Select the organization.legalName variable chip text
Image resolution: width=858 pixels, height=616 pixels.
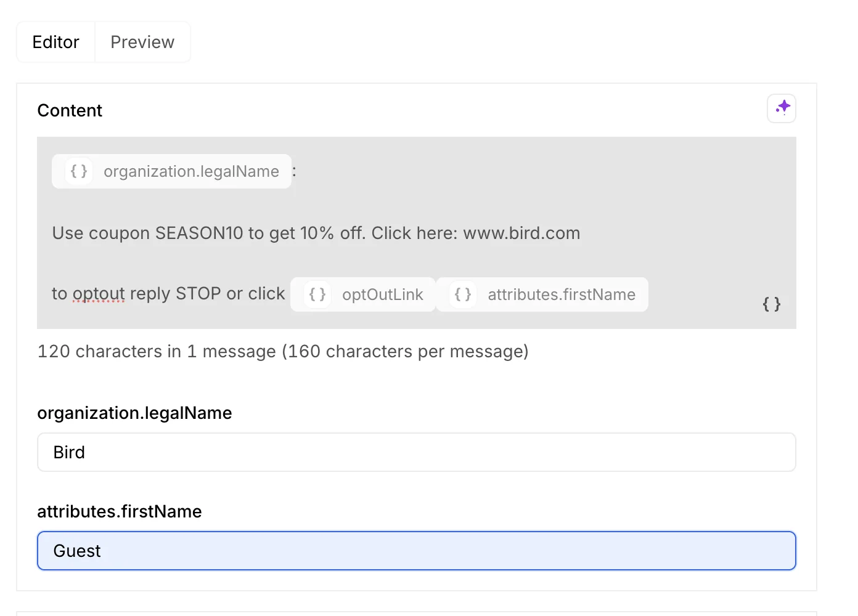pos(191,171)
